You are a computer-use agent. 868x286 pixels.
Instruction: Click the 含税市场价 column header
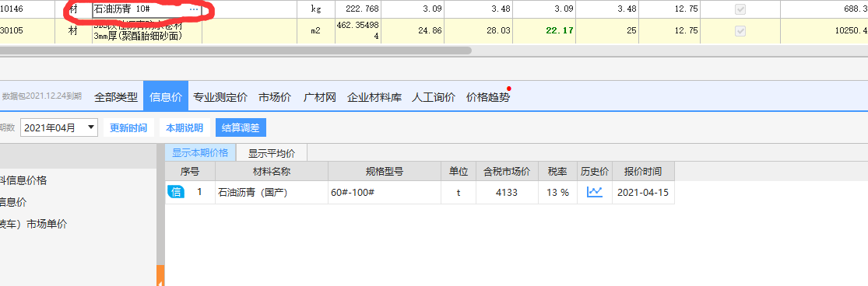coord(507,171)
